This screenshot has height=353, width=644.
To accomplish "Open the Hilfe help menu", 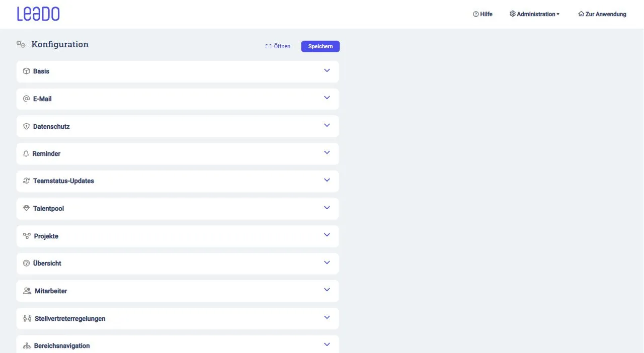I will point(482,14).
